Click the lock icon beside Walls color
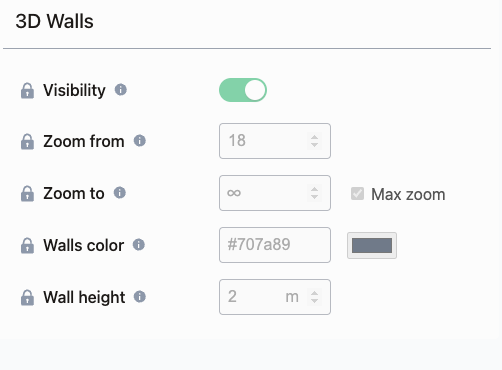 (27, 246)
